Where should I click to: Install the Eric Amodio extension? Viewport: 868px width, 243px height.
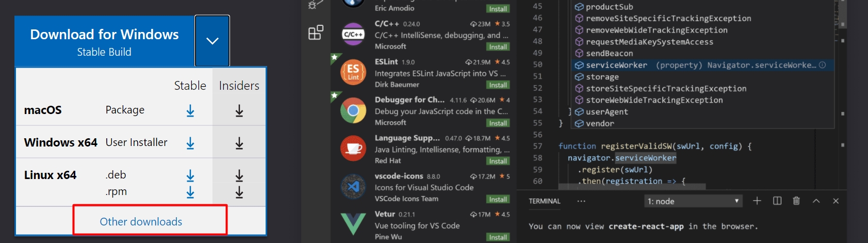[498, 9]
